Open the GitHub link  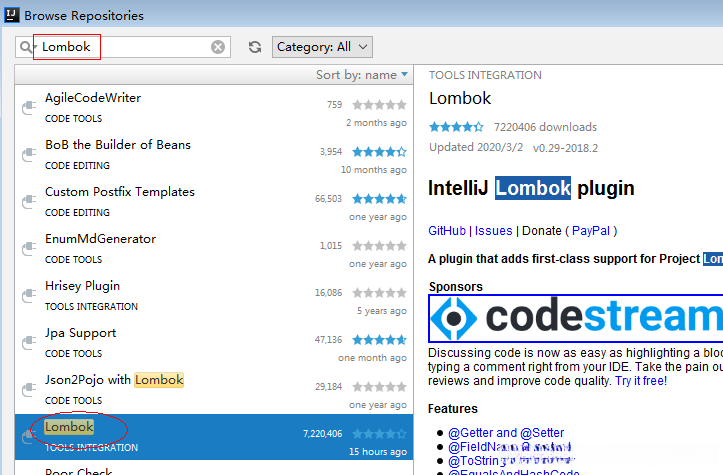(447, 231)
